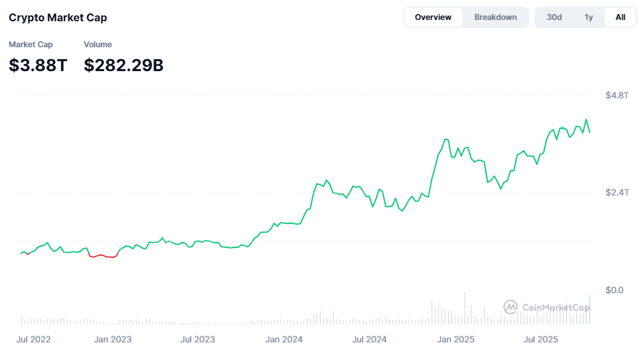
Task: Click the $3.88T market cap value
Action: tap(38, 65)
